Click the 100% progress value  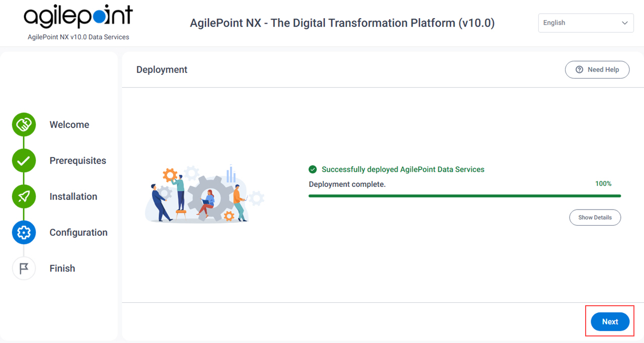603,184
